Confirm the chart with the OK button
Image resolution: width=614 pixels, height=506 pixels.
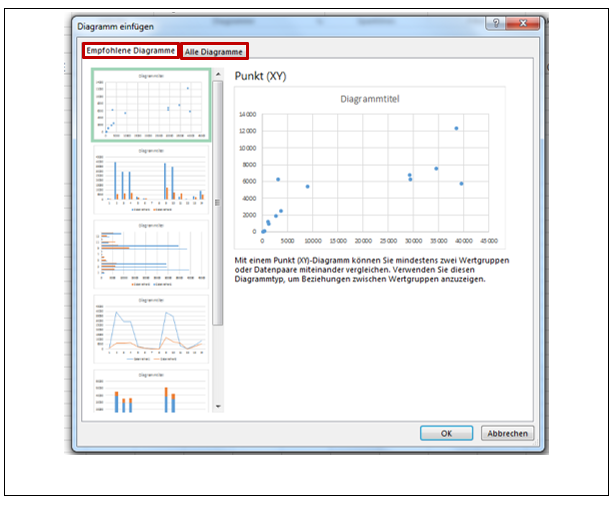click(446, 433)
